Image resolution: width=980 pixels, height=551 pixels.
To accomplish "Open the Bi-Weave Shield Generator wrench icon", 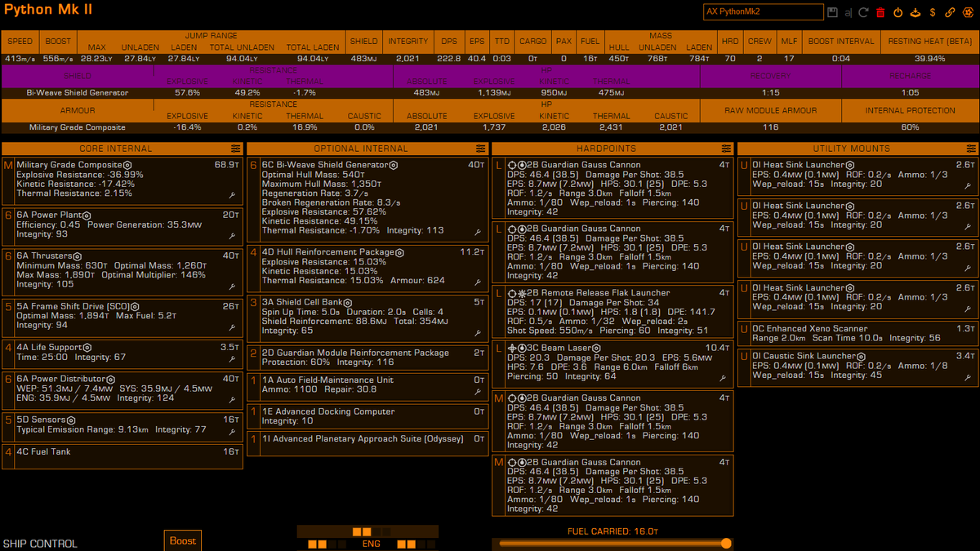I will pos(479,233).
